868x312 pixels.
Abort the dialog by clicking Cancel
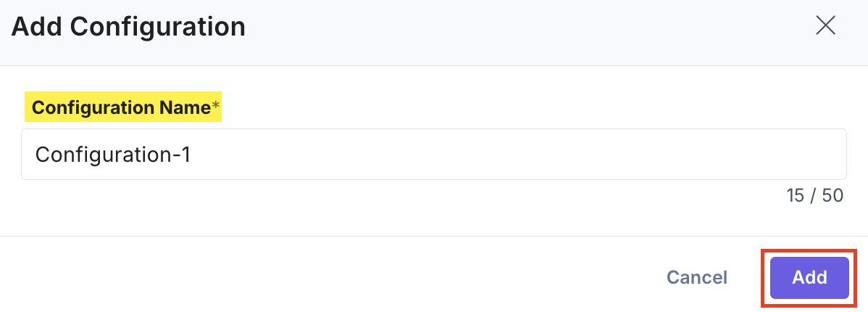(x=696, y=277)
